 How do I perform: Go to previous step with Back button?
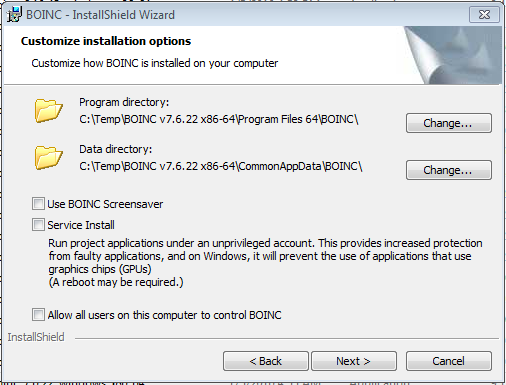pyautogui.click(x=266, y=361)
